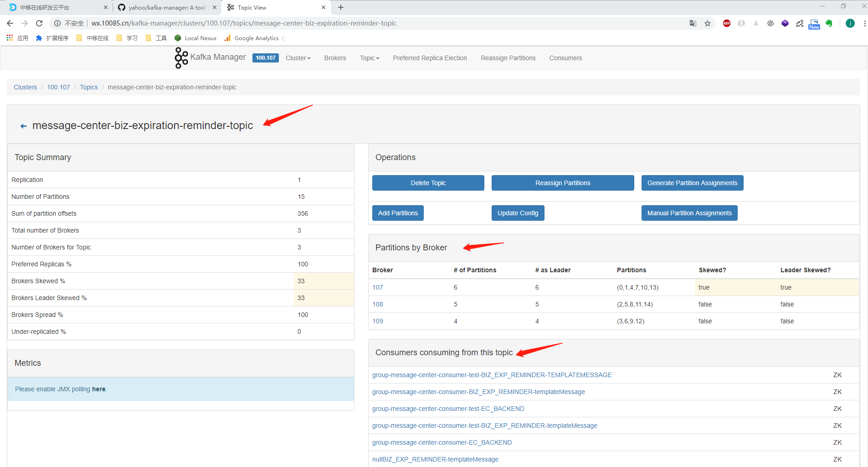868x467 pixels.
Task: Open the 学习 bookmark folder
Action: coord(127,38)
